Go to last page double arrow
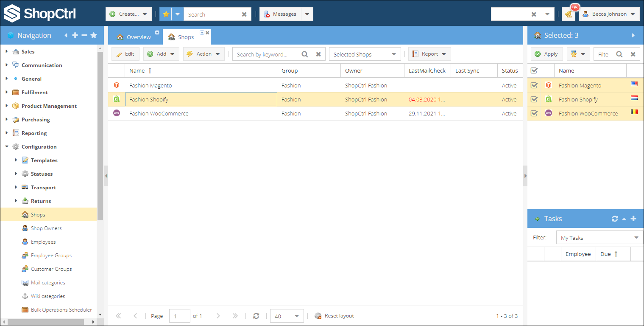644x326 pixels. pos(235,316)
